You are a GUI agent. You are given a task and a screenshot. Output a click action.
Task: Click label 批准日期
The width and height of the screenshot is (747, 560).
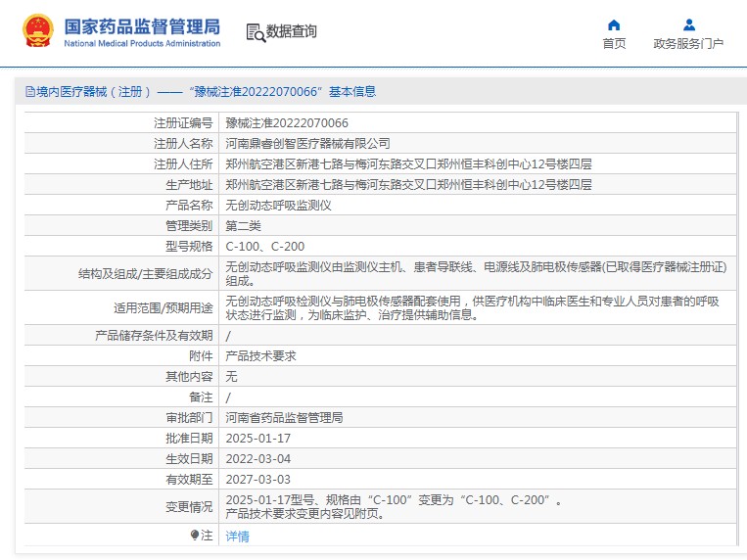(x=189, y=438)
